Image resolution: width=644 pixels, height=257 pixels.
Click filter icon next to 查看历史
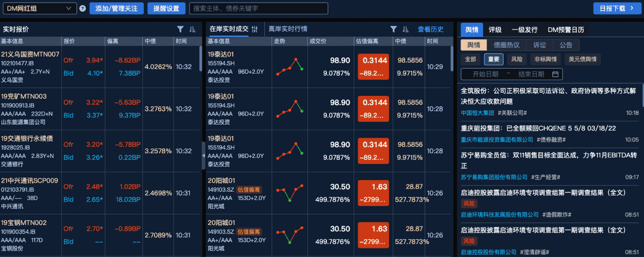pyautogui.click(x=393, y=29)
